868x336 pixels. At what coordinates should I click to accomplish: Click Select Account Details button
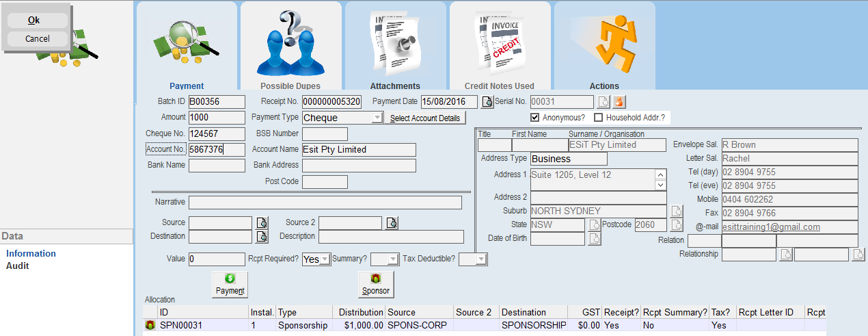[x=424, y=118]
